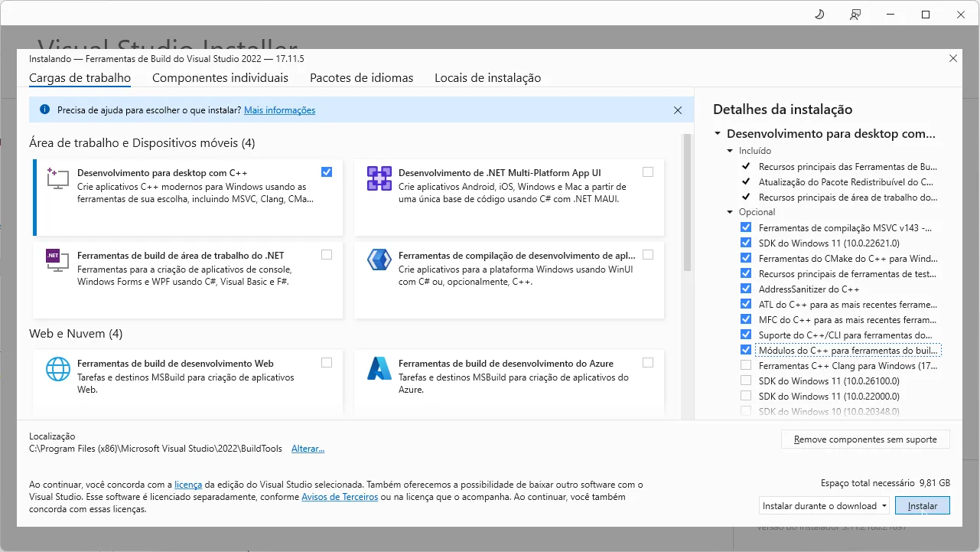Check SDK do Windows 11 (10.0.22000.0)
Viewport: 980px width, 552px height.
(746, 396)
